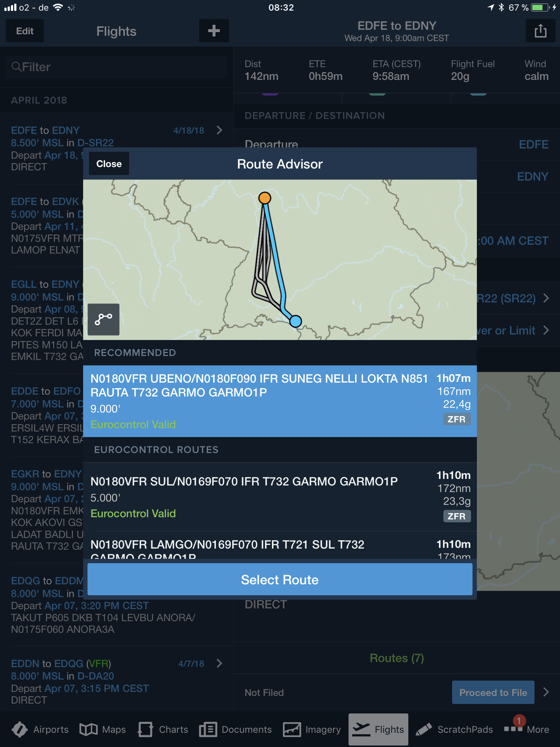Image resolution: width=560 pixels, height=747 pixels.
Task: Tap the battery indicator in status bar
Action: click(541, 8)
